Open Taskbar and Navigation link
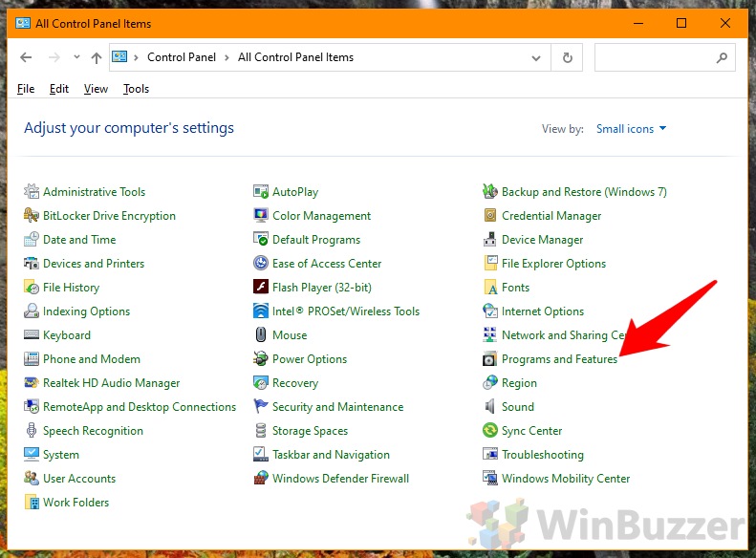Viewport: 756px width, 558px height. coord(331,455)
